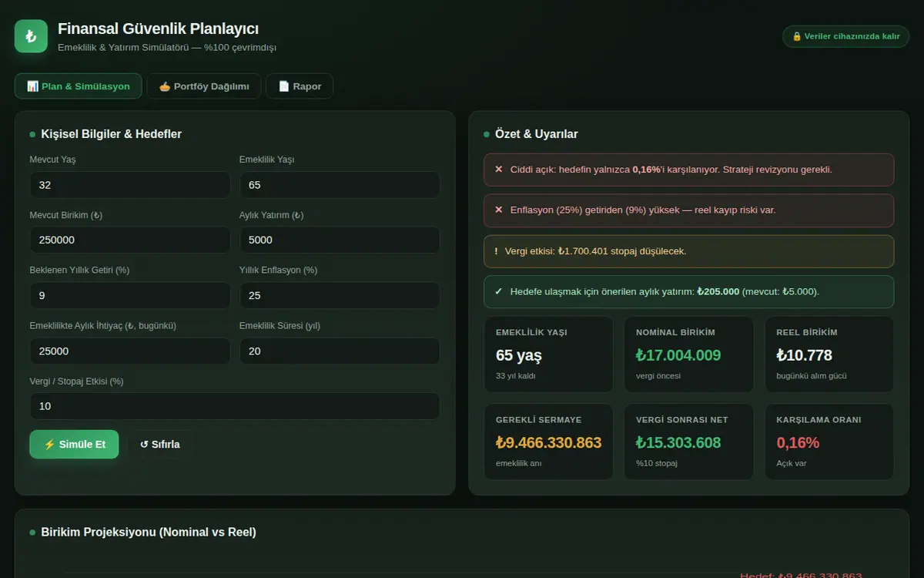Open the Rapor tab
Image resolution: width=924 pixels, height=578 pixels.
[300, 86]
